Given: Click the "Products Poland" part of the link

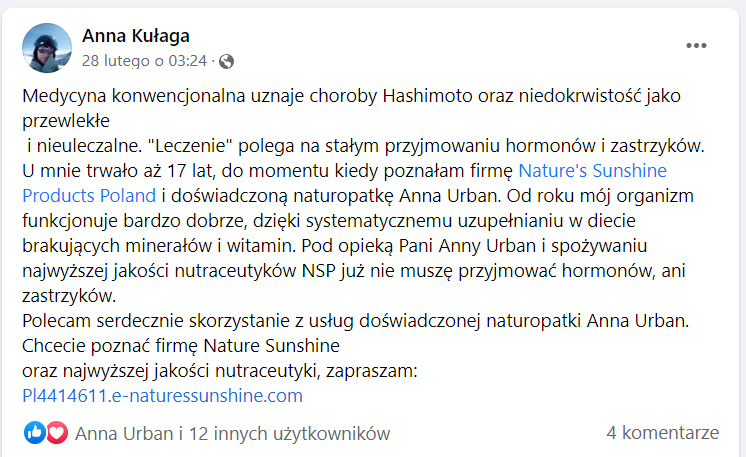Looking at the screenshot, I should 89,195.
